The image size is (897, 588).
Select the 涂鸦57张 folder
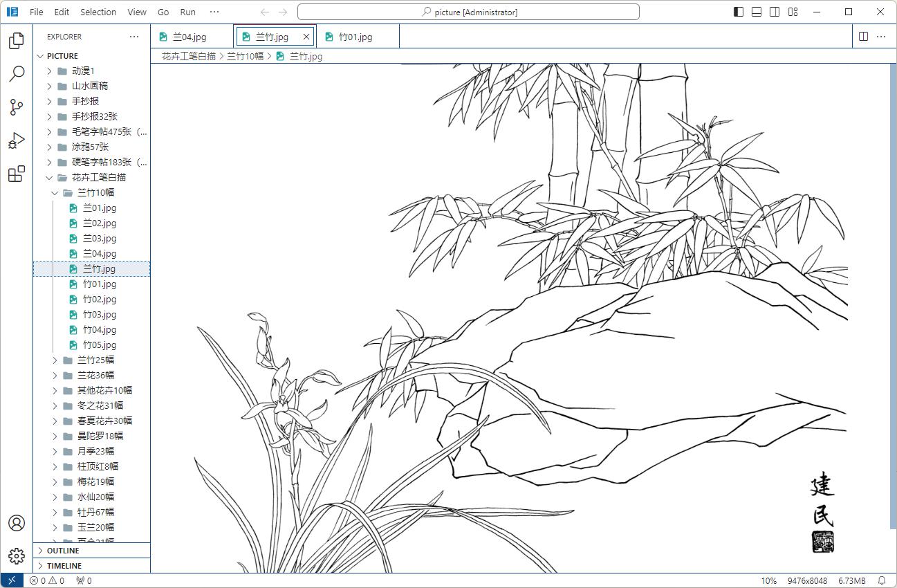(91, 147)
